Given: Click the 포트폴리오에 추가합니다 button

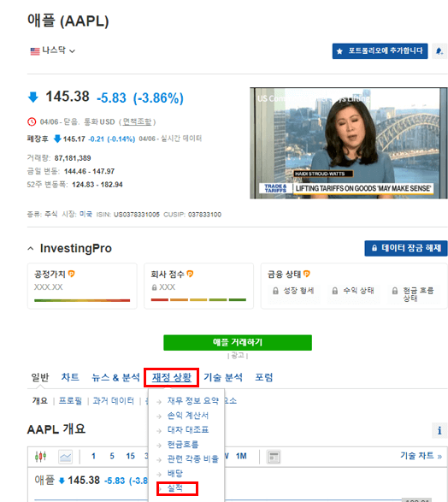Looking at the screenshot, I should coord(380,51).
